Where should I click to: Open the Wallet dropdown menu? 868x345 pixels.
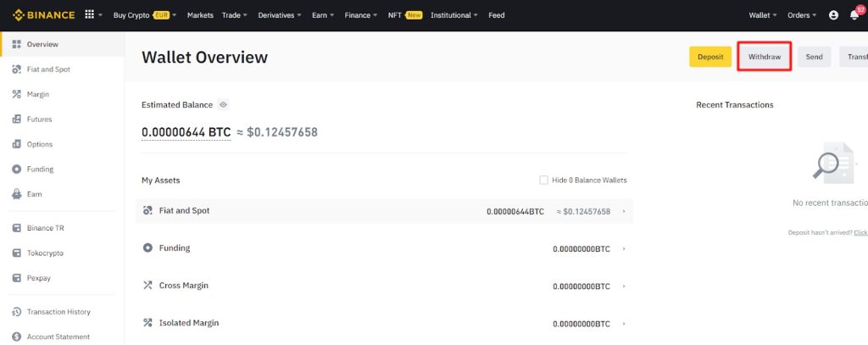pos(763,15)
